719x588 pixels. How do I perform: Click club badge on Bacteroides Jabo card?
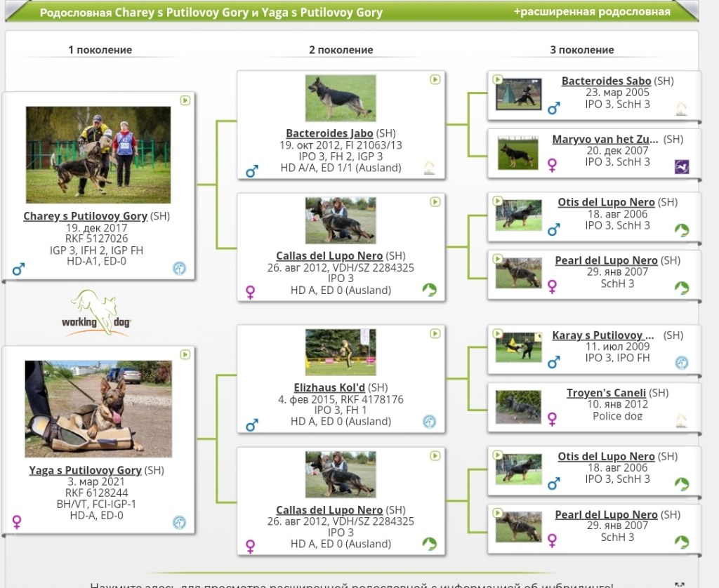(x=429, y=168)
